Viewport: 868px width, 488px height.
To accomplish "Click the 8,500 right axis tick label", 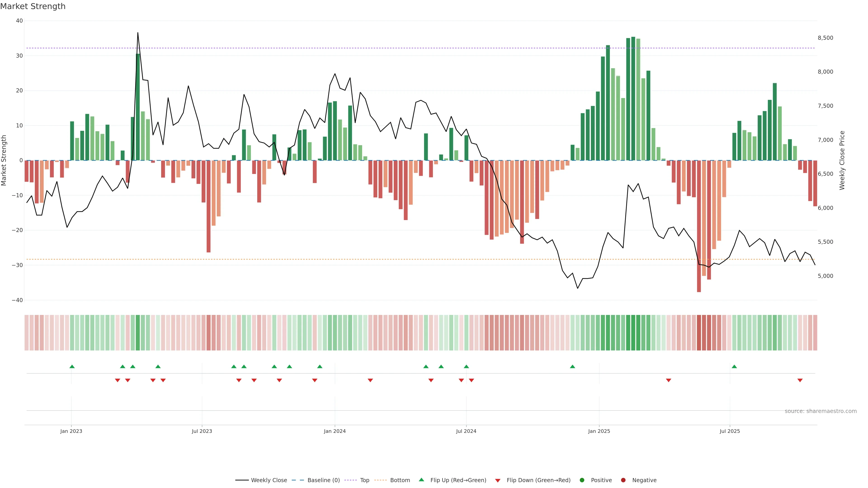I will (825, 38).
